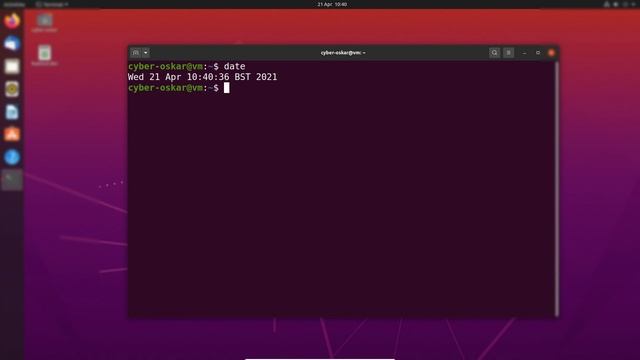Click the terminal title 'cyber-oskar@vm: ~'
Screen dimensions: 640x360
tap(343, 53)
